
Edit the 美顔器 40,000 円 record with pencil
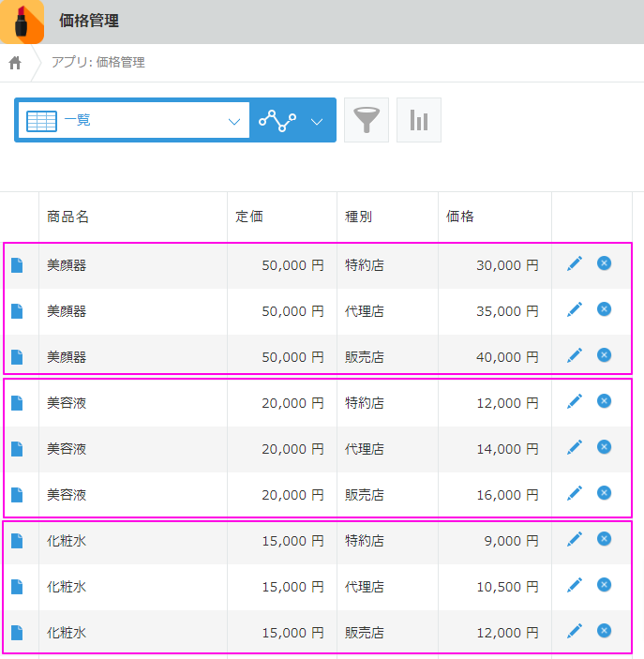click(575, 355)
